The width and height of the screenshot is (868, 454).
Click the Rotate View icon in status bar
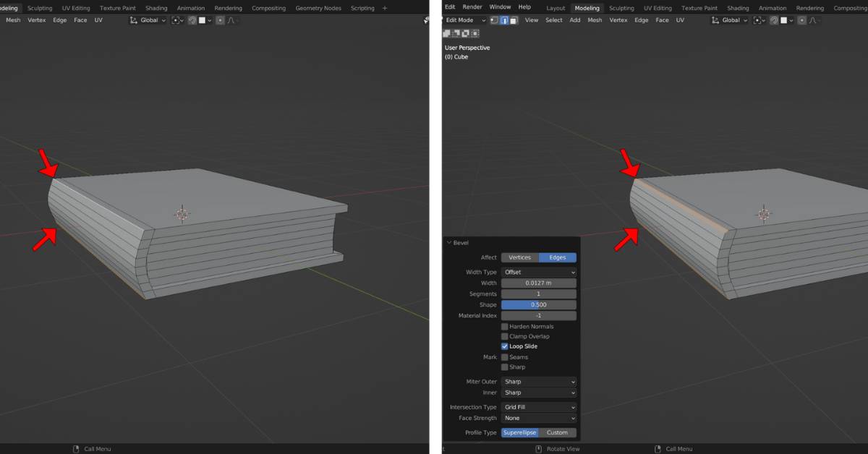538,448
